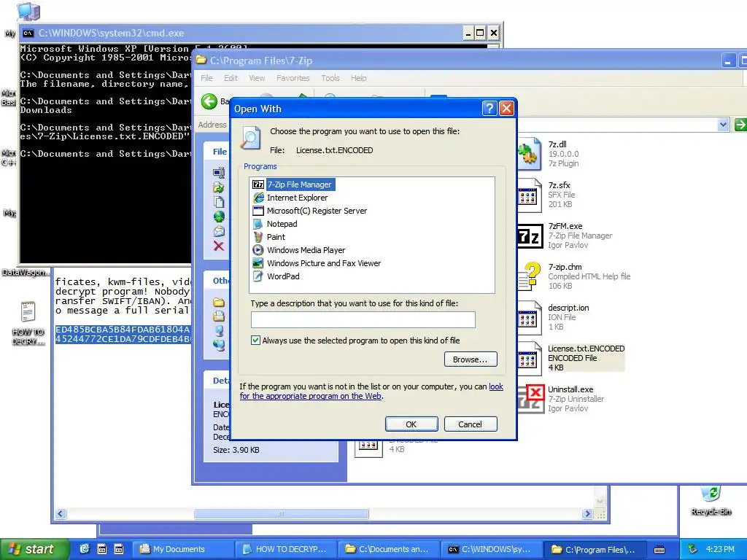Select the 7zFM.exe file icon

(530, 236)
